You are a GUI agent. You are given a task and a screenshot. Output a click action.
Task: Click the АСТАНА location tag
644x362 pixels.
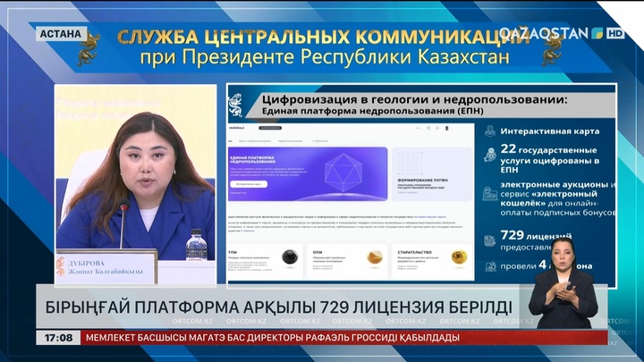[x=61, y=34]
